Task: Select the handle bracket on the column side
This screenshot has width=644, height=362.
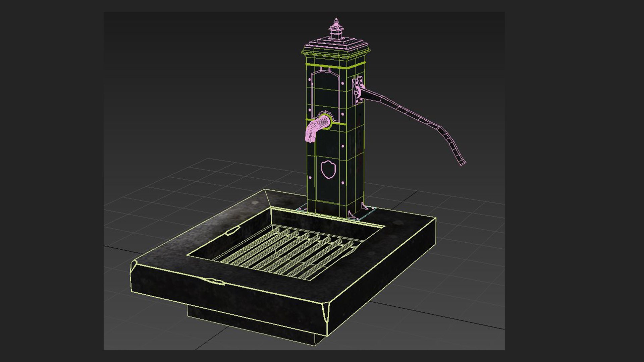Action: click(x=358, y=90)
